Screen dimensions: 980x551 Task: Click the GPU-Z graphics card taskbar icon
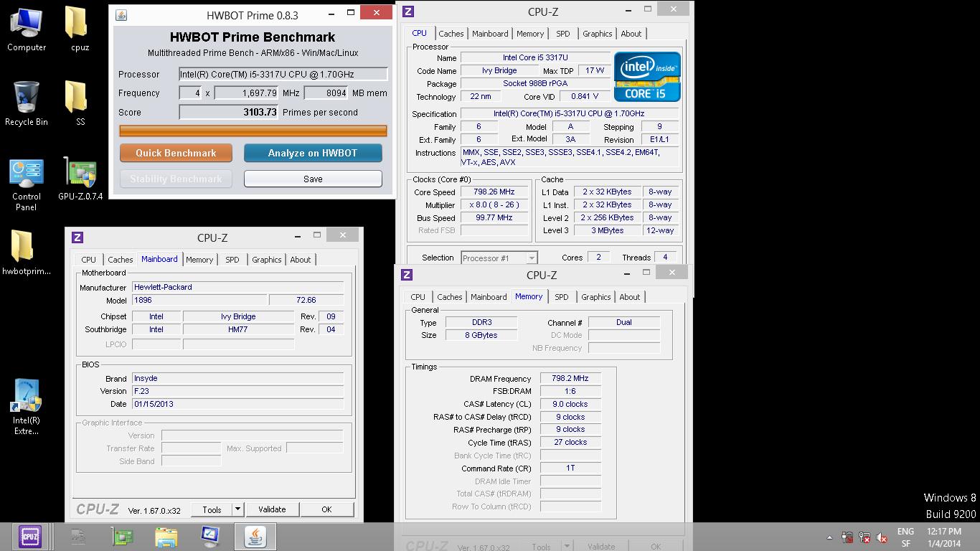122,536
